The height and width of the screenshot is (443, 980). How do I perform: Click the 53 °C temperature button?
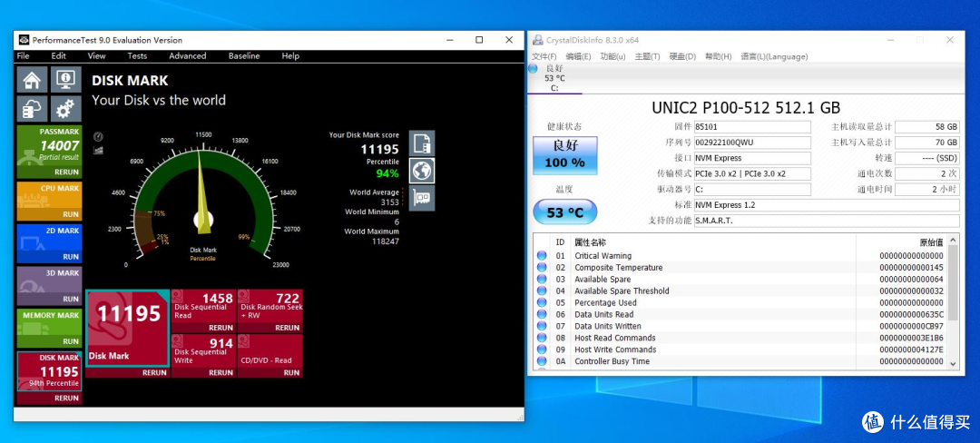click(565, 212)
